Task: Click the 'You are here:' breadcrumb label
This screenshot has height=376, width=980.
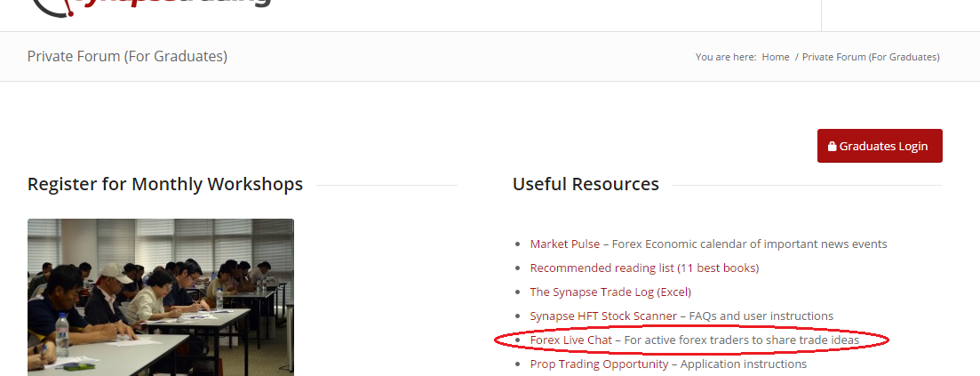Action: [726, 57]
